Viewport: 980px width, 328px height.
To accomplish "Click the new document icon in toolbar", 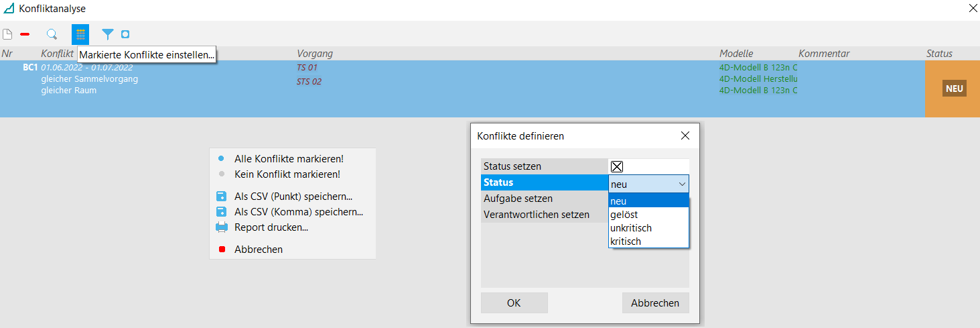I will (7, 34).
